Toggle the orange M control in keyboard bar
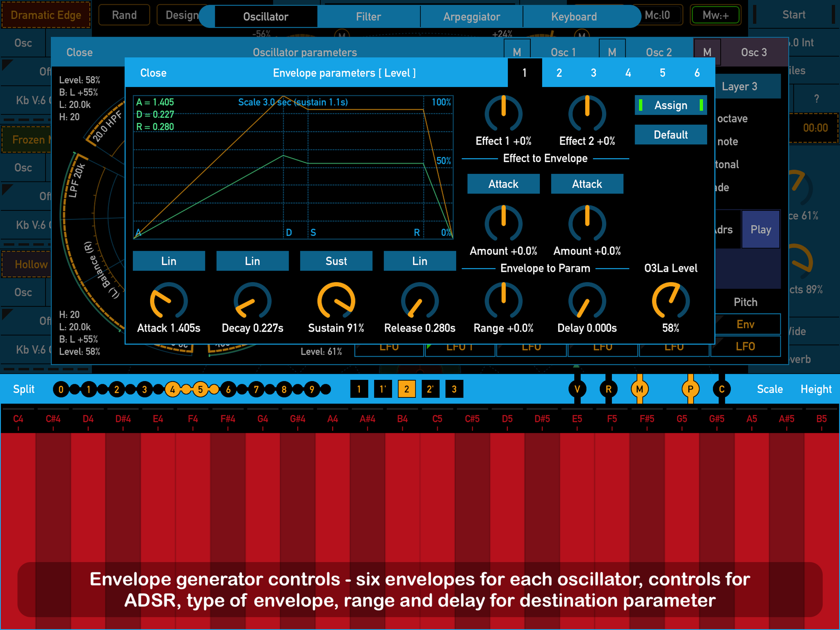The image size is (840, 630). tap(640, 389)
